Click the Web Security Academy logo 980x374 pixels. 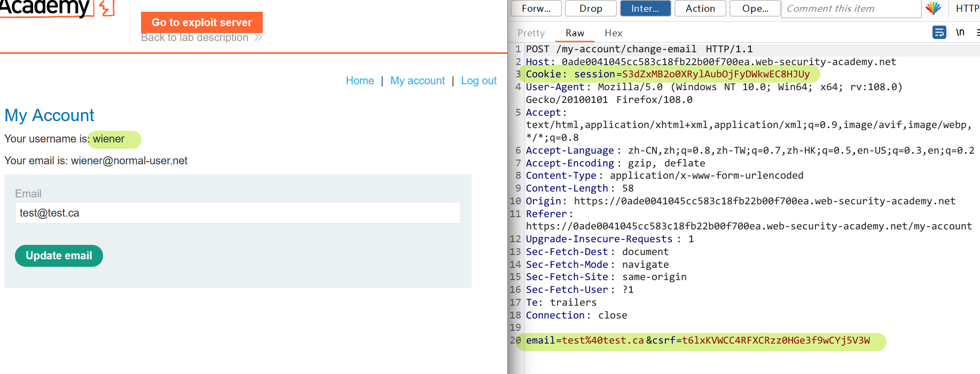coord(53,9)
